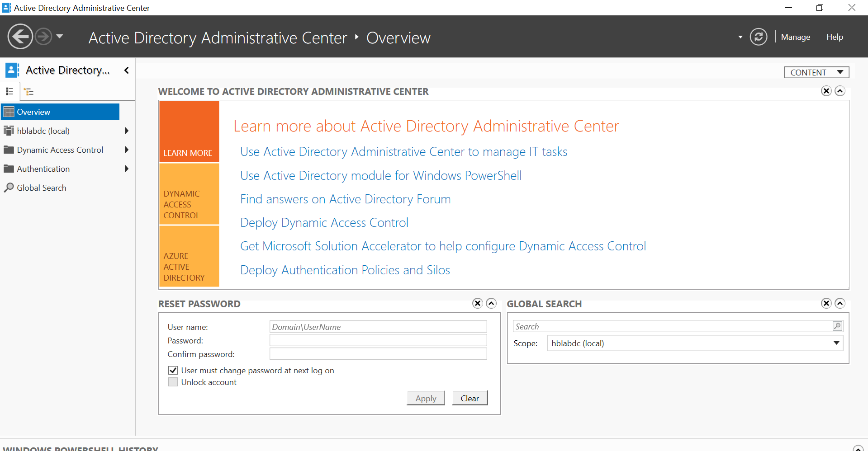Expand hblabdc (local) submenu arrow
The width and height of the screenshot is (868, 451).
[x=127, y=131]
